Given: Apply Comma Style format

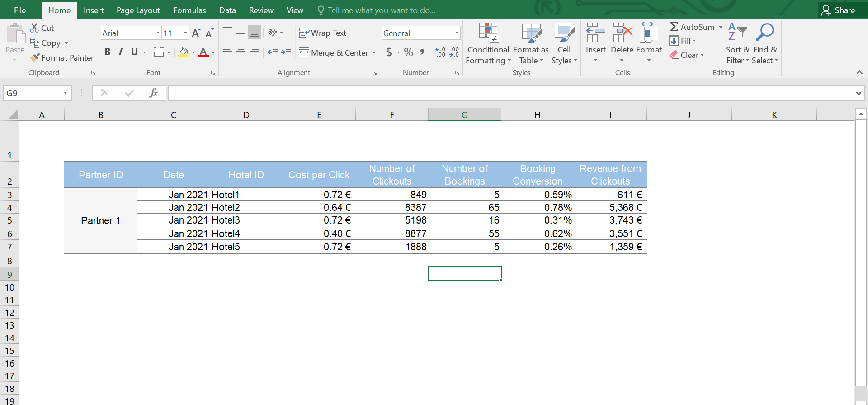Looking at the screenshot, I should pyautogui.click(x=422, y=52).
